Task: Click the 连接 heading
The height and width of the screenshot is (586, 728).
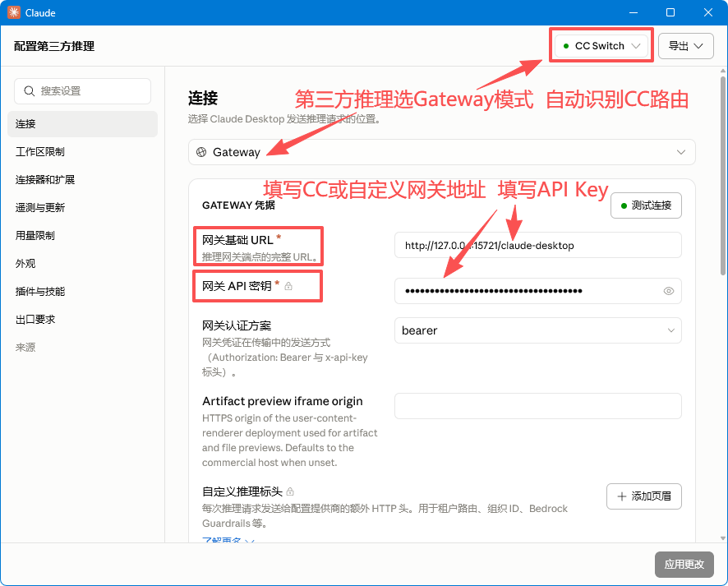Action: (x=203, y=98)
